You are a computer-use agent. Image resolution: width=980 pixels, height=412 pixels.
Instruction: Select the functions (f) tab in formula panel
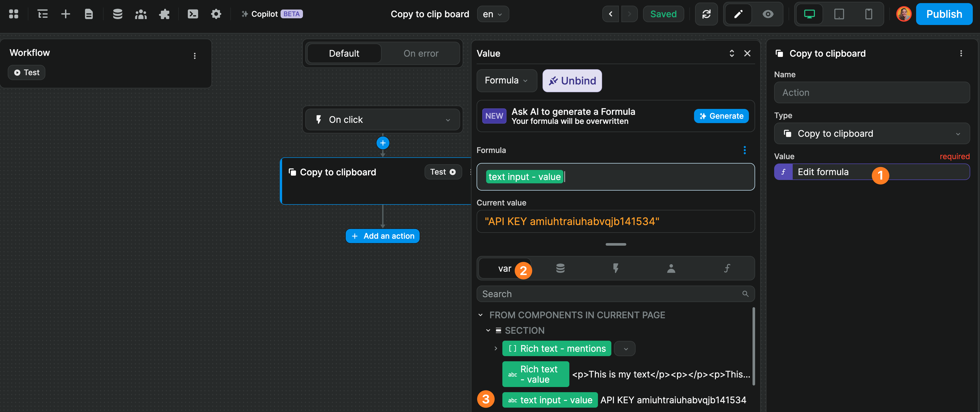click(x=727, y=268)
